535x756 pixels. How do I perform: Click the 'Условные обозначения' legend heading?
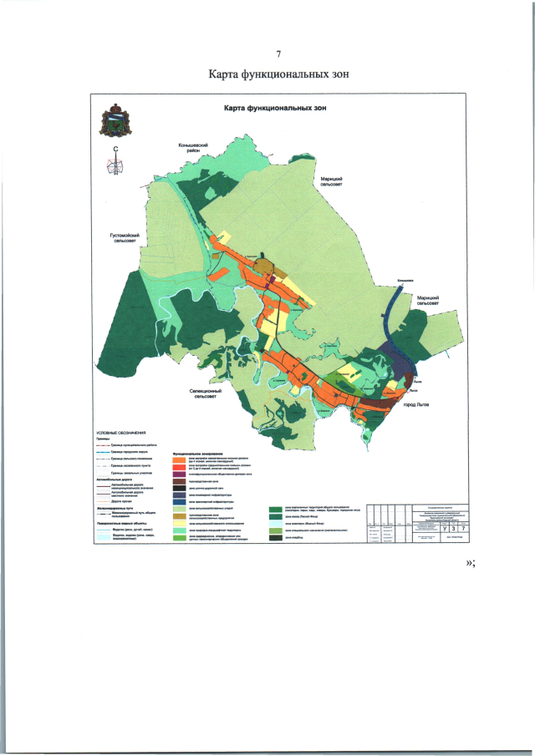tap(121, 433)
